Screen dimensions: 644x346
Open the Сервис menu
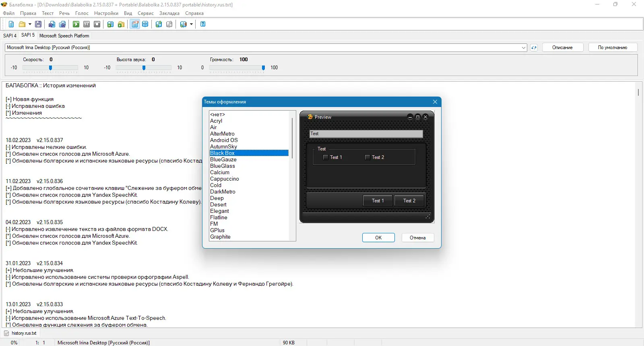(x=146, y=13)
